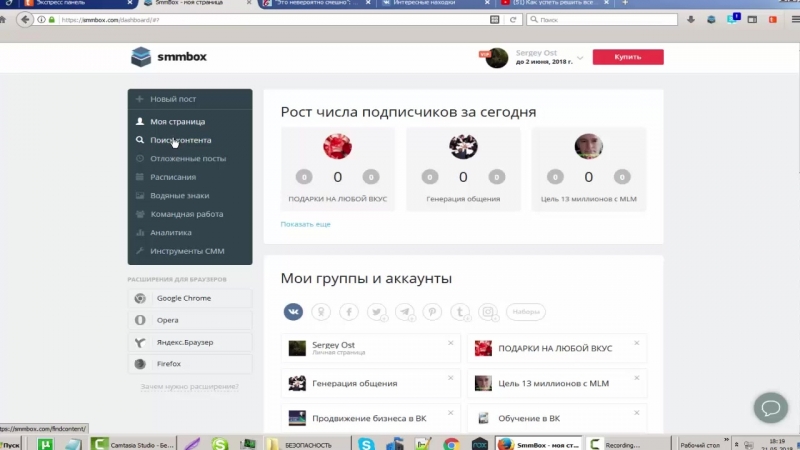800x450 pixels.
Task: Select the Twitter network filter icon
Action: [377, 312]
